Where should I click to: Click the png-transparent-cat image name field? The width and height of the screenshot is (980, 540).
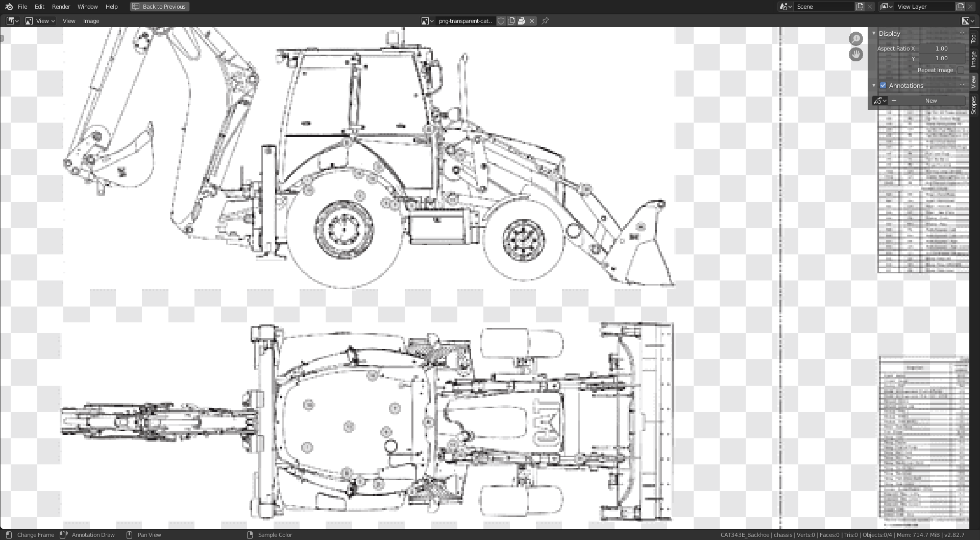(464, 21)
